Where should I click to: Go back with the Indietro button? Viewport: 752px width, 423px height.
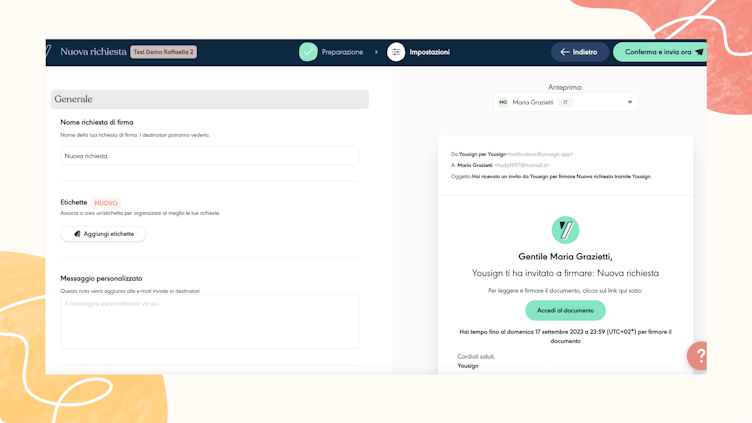coord(579,52)
